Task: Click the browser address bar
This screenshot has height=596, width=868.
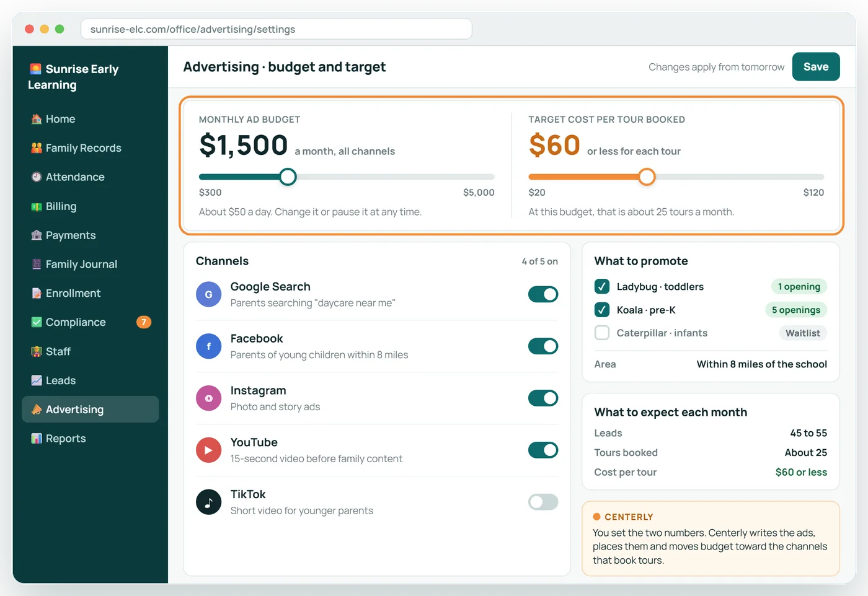Action: point(277,29)
